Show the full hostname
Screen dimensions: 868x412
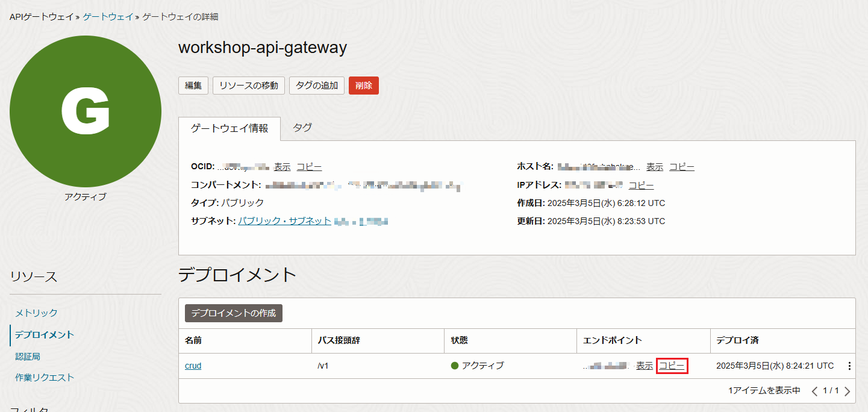(655, 167)
